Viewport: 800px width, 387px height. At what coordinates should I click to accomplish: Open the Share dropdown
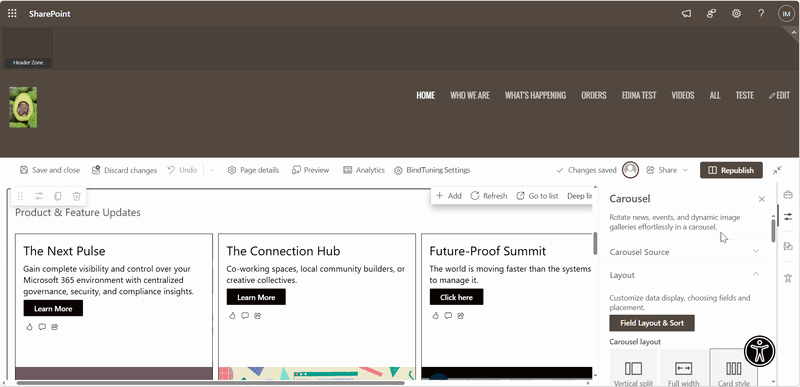667,170
